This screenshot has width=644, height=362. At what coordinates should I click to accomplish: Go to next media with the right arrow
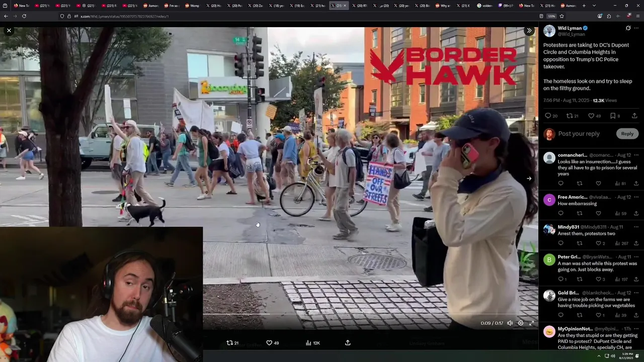[529, 178]
